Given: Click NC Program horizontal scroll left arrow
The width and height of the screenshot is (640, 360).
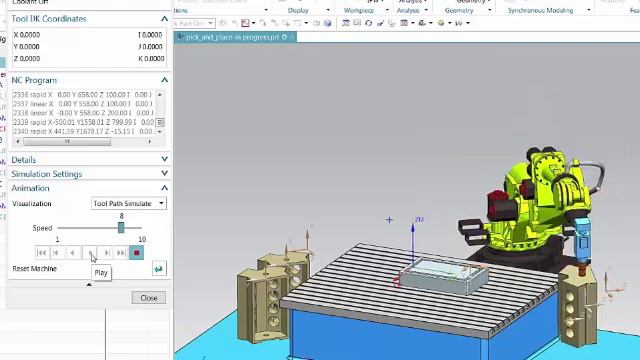Looking at the screenshot, I should pyautogui.click(x=17, y=142).
